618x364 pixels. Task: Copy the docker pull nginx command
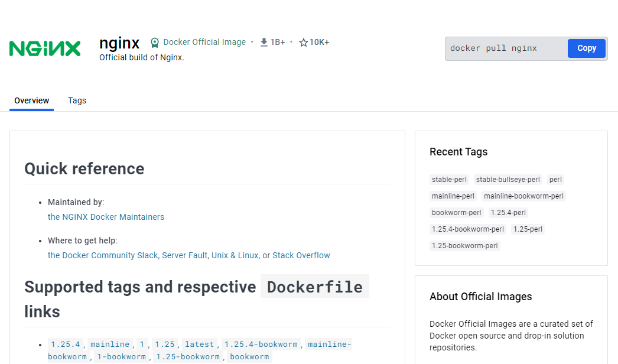(x=587, y=48)
